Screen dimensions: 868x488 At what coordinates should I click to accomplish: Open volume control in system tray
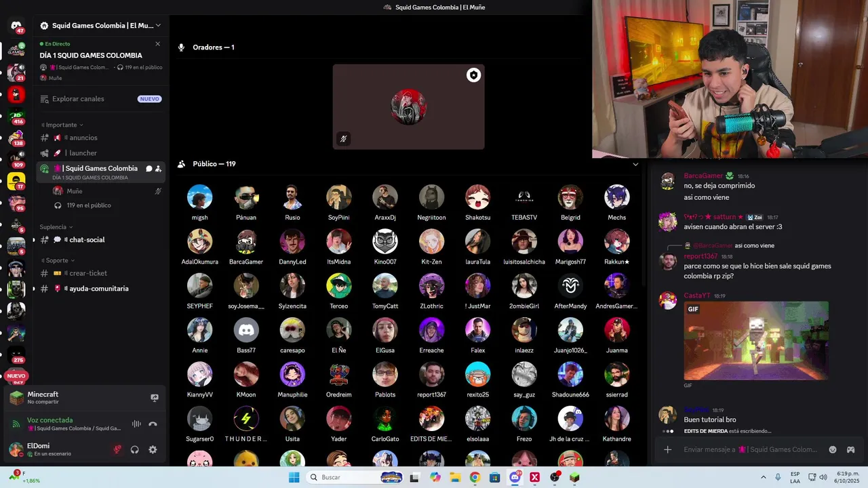pos(823,477)
